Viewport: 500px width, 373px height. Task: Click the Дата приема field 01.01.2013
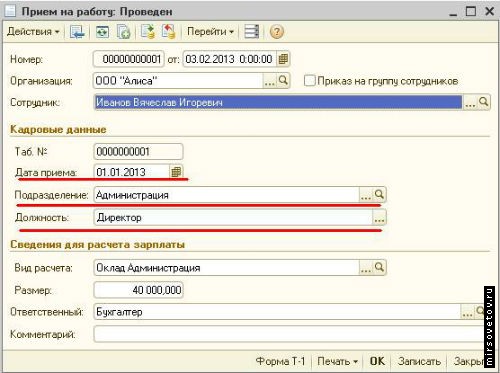pos(132,172)
